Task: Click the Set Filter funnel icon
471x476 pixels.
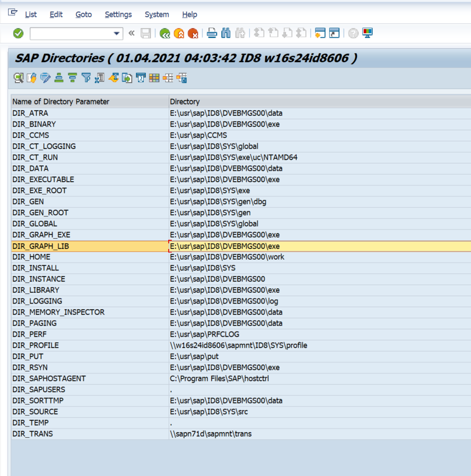Action: 86,78
